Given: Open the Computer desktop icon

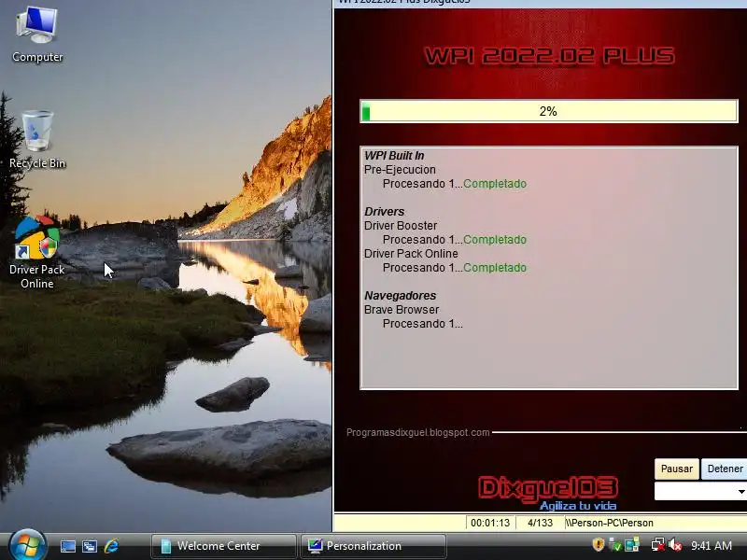Looking at the screenshot, I should pyautogui.click(x=37, y=35).
